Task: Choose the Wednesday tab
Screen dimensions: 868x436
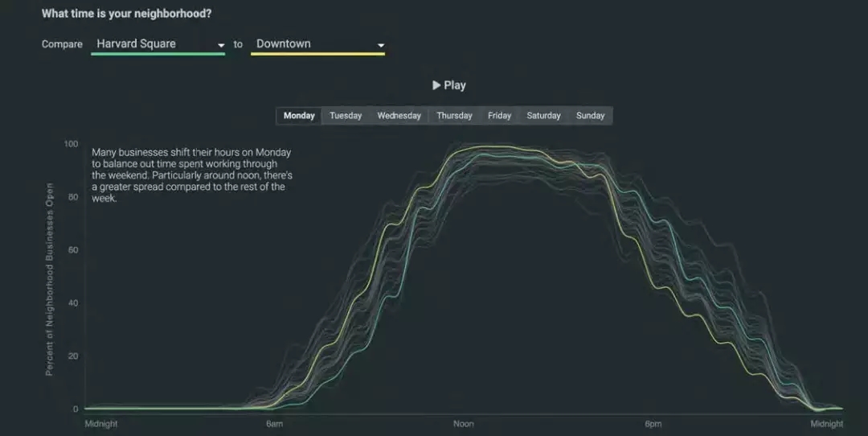Action: [x=399, y=116]
